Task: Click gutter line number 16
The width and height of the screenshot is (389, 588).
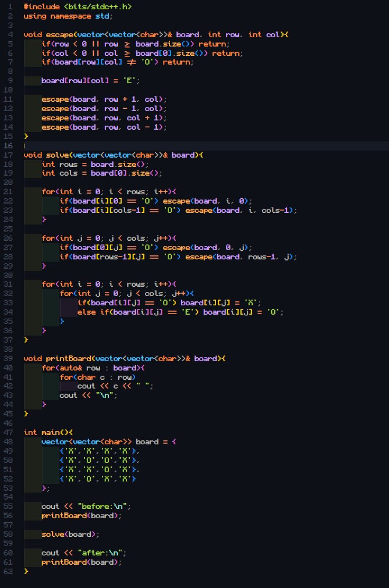Action: (x=8, y=145)
